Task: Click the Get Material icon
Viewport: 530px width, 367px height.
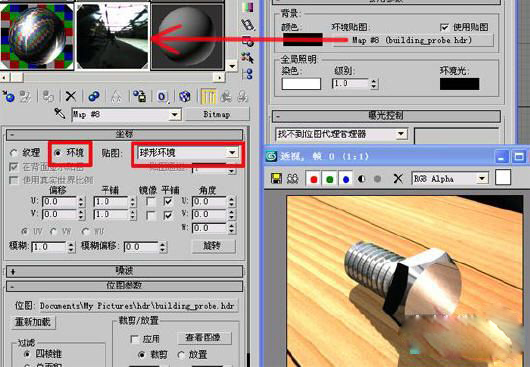Action: pos(8,96)
